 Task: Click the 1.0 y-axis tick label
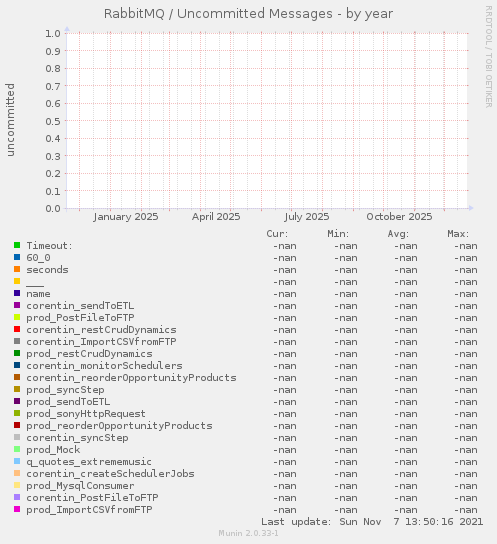(53, 34)
